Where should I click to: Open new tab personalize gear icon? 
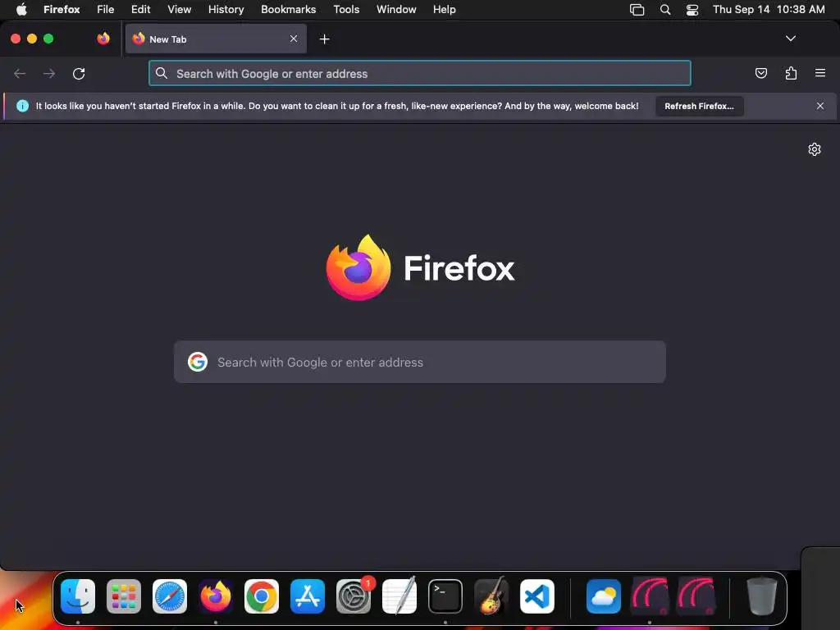tap(815, 149)
